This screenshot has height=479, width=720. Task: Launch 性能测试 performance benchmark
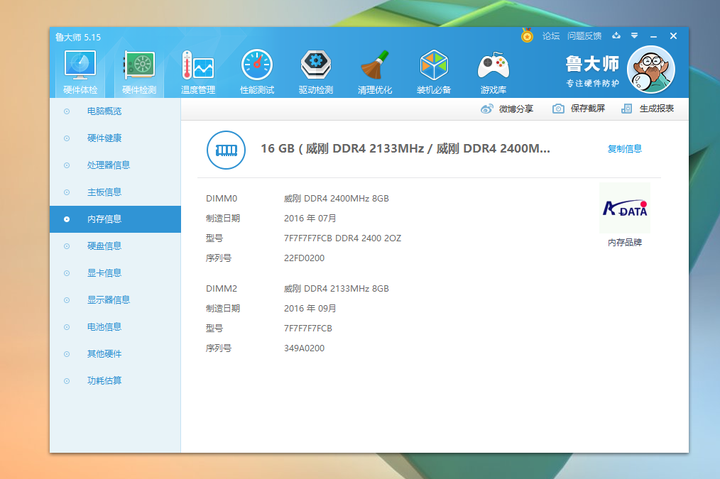[257, 72]
